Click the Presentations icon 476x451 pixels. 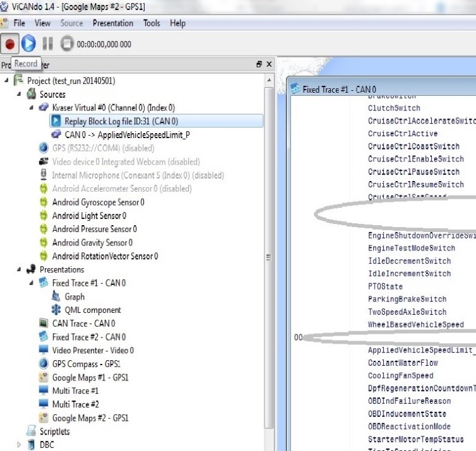[31, 269]
